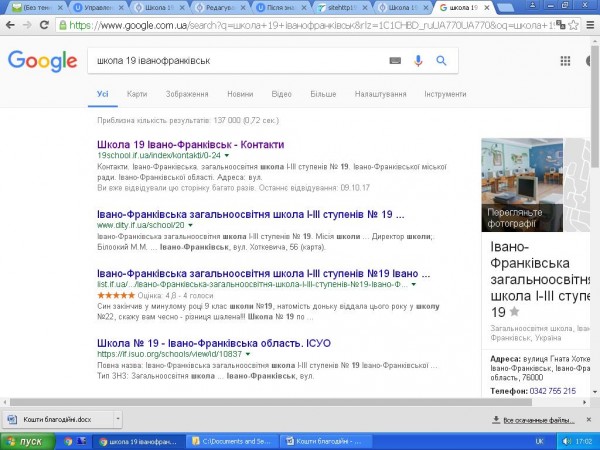Click in the Google search input field
The image size is (600, 450).
coord(237,60)
